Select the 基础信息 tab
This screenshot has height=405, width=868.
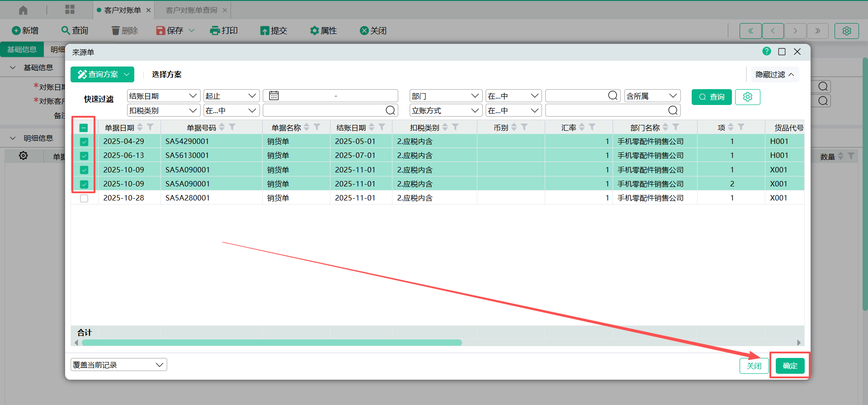click(x=22, y=49)
